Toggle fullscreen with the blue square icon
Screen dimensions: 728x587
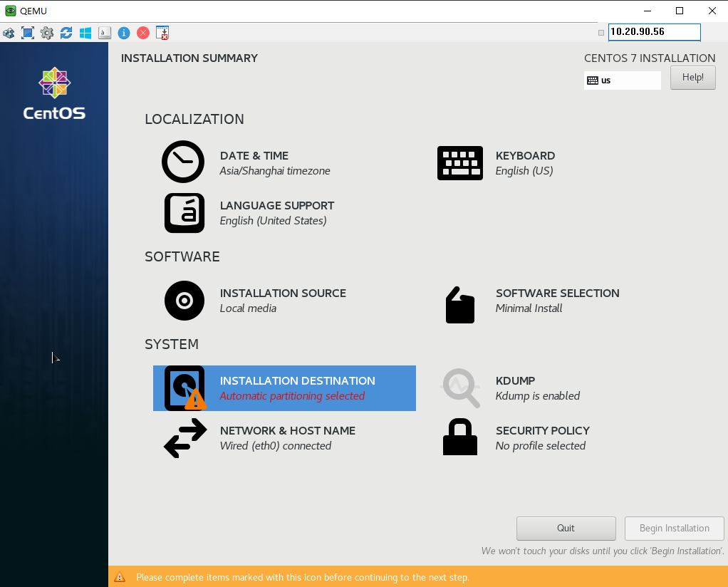click(x=28, y=33)
